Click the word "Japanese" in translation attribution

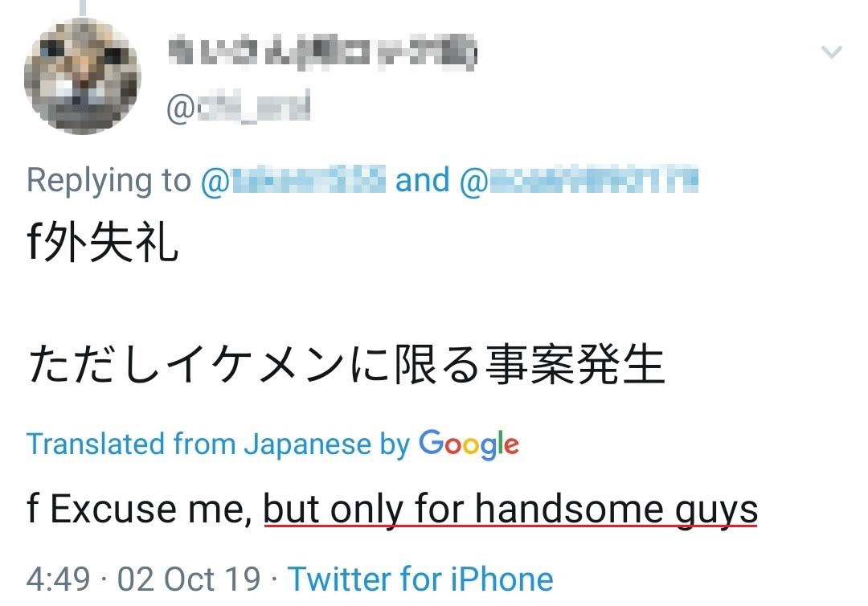(x=307, y=444)
